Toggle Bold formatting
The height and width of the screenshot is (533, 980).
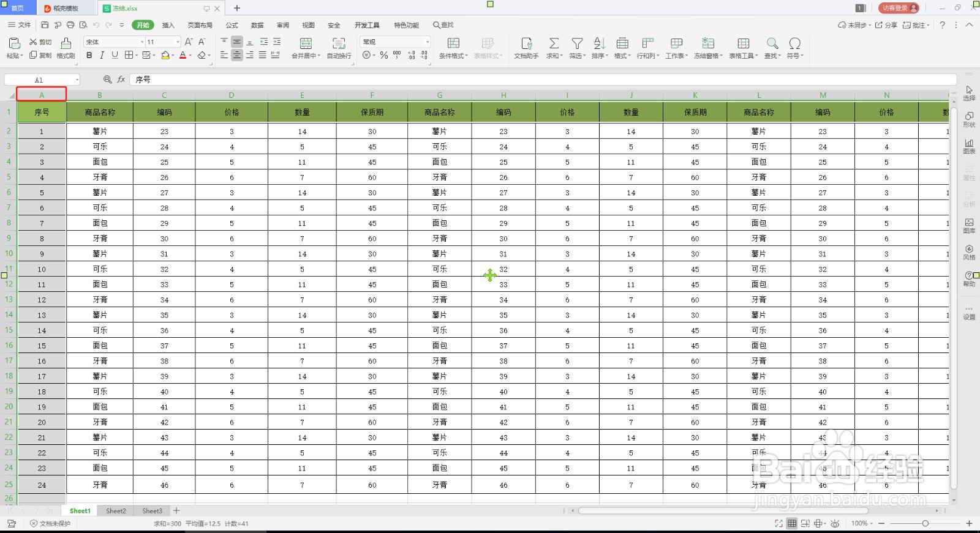coord(89,55)
